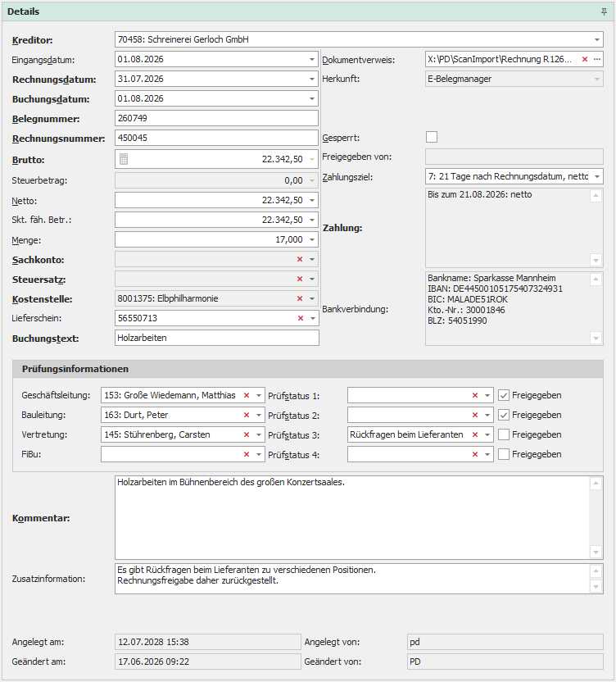616x682 pixels.
Task: Expand FiBu dropdown arrow
Action: (x=259, y=454)
